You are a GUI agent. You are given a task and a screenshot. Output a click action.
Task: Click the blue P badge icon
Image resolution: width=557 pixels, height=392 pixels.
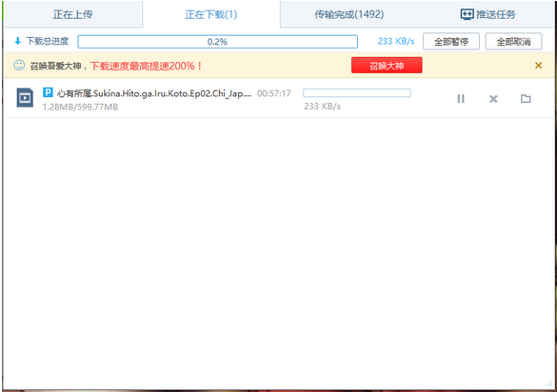[48, 92]
